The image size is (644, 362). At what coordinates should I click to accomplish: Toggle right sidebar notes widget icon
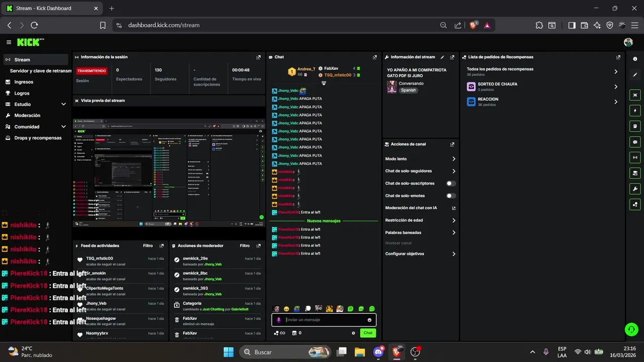[635, 126]
